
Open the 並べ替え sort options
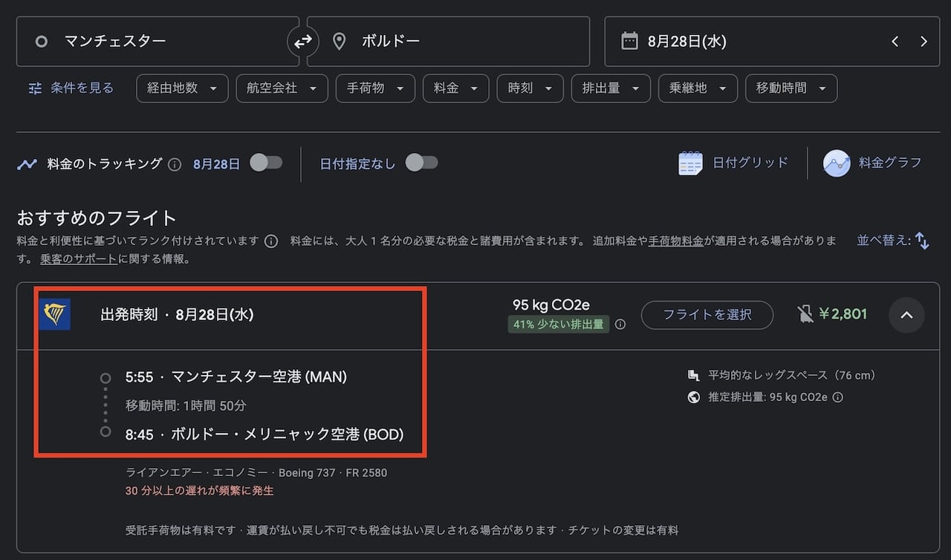[893, 241]
